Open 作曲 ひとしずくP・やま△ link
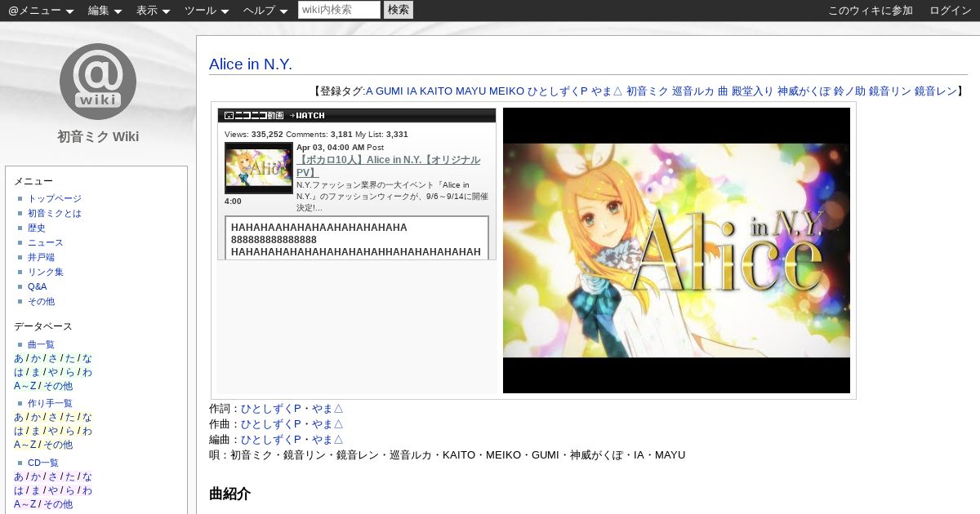This screenshot has width=980, height=514. pos(292,423)
